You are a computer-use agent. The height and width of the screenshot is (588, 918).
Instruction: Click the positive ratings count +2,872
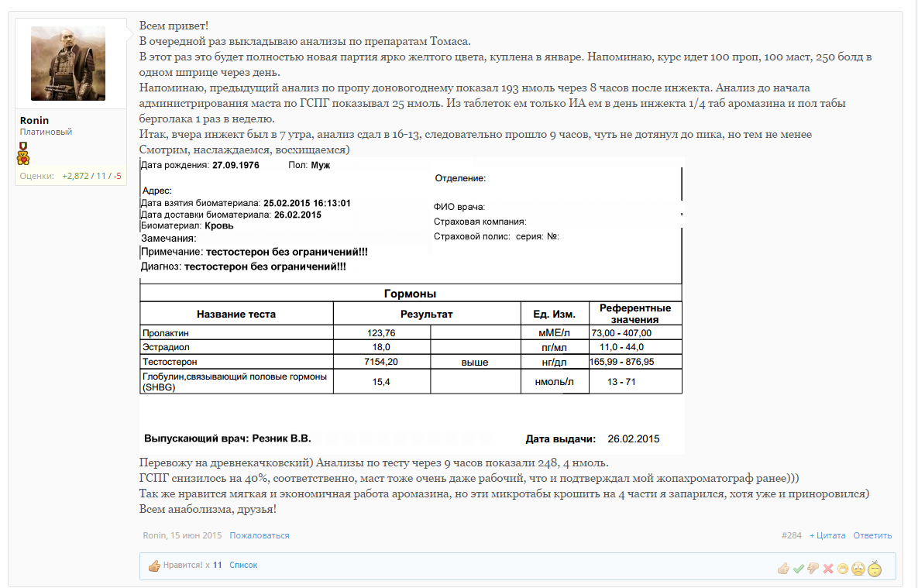tap(74, 176)
